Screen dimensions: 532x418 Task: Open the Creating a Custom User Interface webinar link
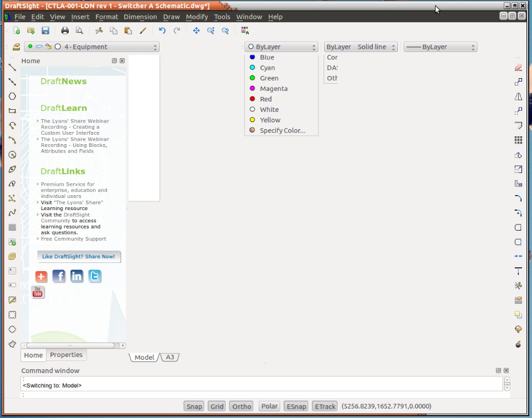click(x=75, y=127)
